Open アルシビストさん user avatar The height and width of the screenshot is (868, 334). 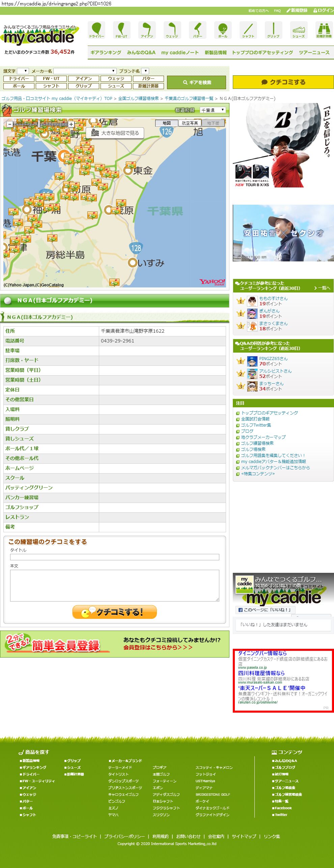[x=252, y=374]
